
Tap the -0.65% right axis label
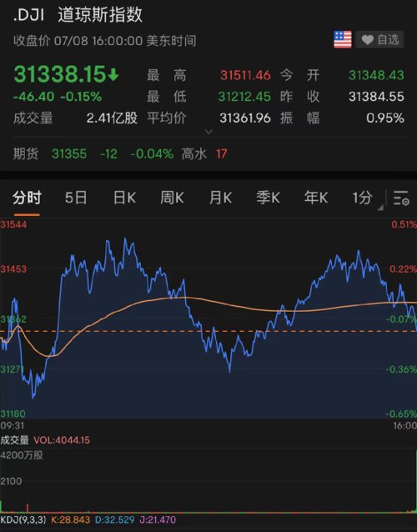click(x=401, y=414)
